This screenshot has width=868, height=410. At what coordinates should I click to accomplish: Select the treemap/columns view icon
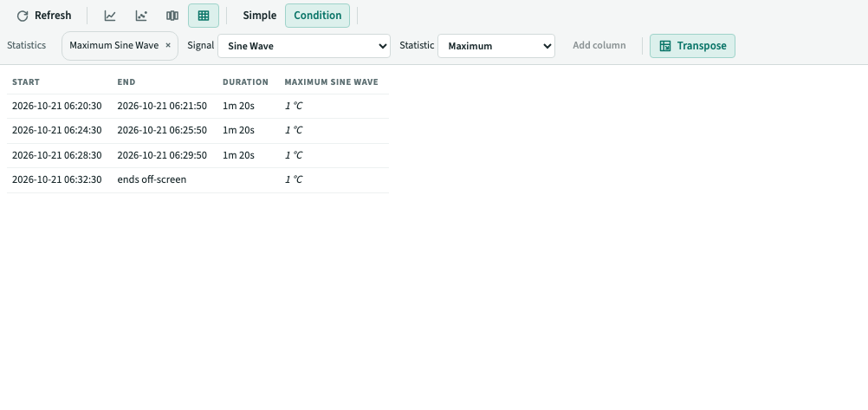point(172,16)
